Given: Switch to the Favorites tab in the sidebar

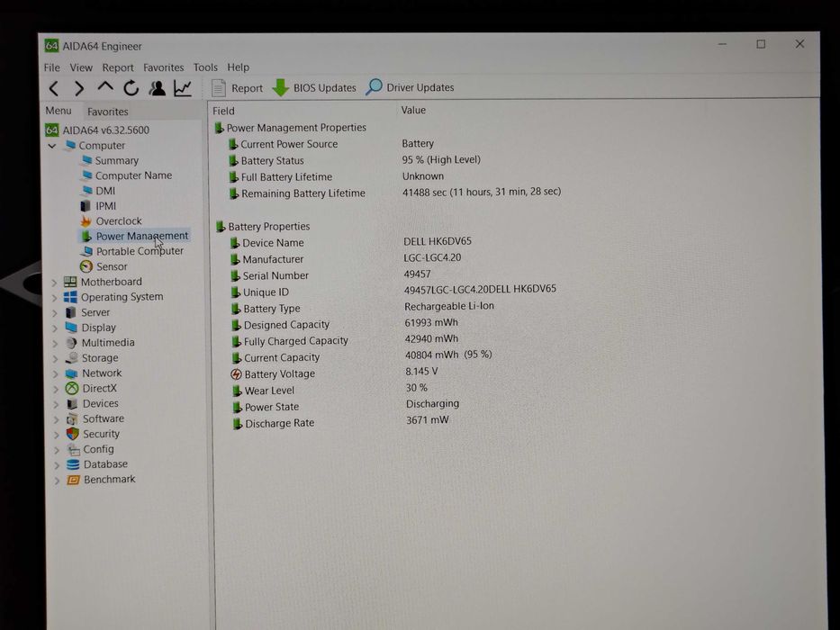Looking at the screenshot, I should pos(108,112).
